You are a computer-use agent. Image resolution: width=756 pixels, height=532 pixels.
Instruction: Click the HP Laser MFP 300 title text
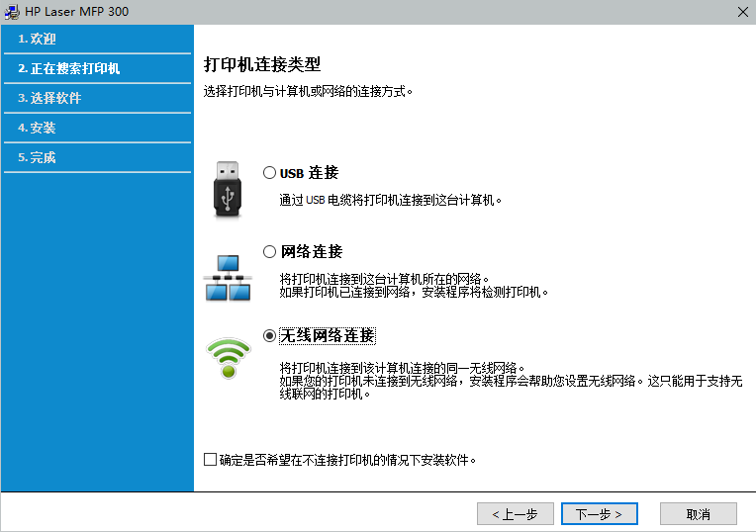tap(76, 12)
